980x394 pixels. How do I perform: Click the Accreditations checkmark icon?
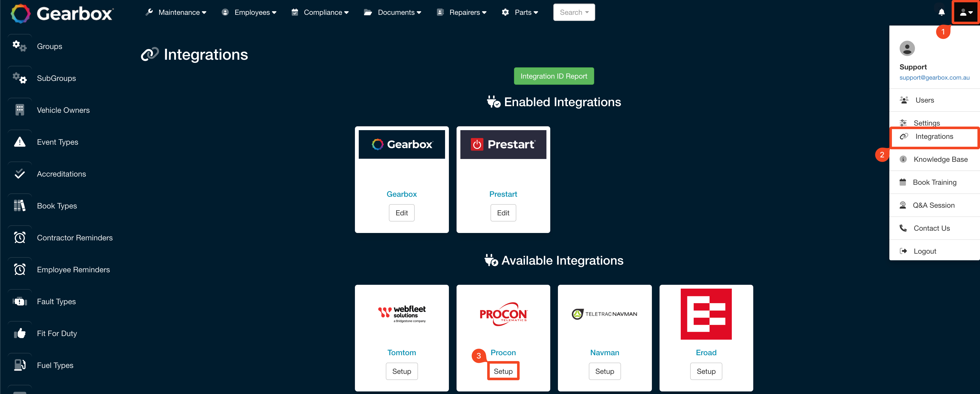coord(20,174)
